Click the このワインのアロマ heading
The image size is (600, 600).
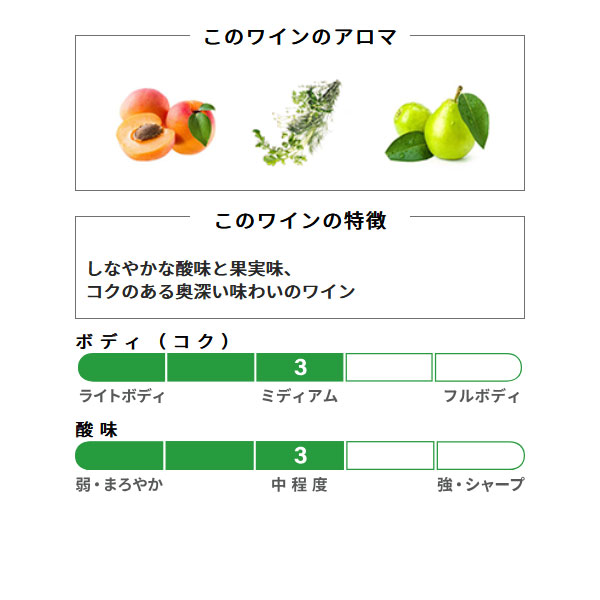pos(300,37)
